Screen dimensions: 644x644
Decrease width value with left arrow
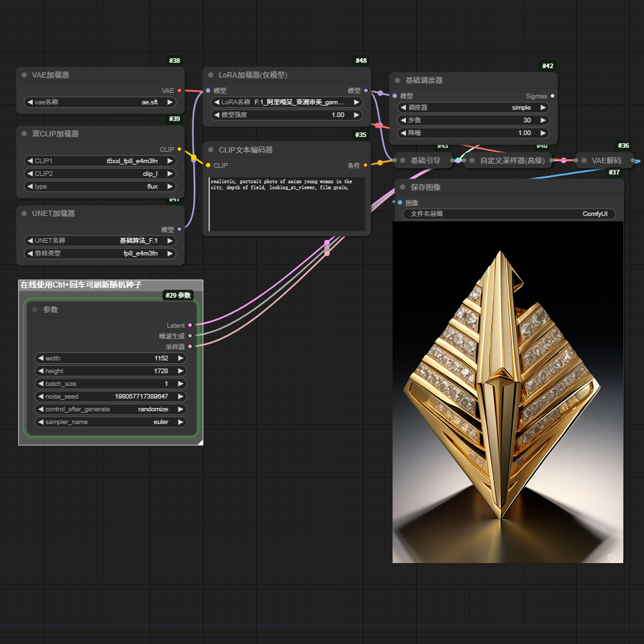(41, 358)
